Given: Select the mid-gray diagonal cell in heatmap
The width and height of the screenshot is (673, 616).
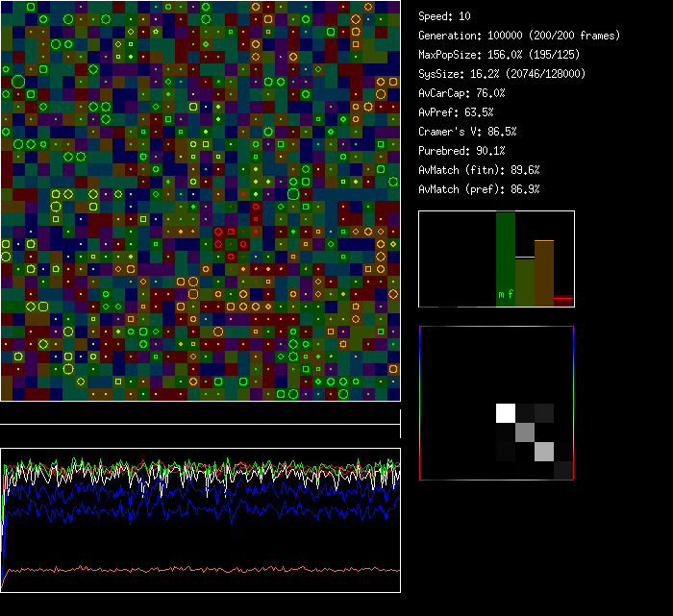Looking at the screenshot, I should point(525,432).
